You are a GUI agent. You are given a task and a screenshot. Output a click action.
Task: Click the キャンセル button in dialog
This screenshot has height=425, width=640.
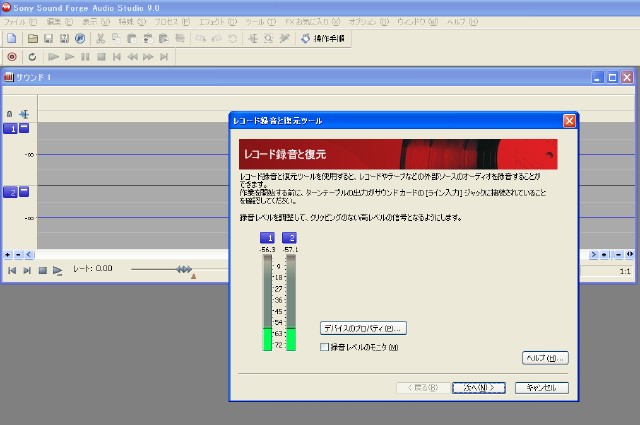click(x=541, y=387)
